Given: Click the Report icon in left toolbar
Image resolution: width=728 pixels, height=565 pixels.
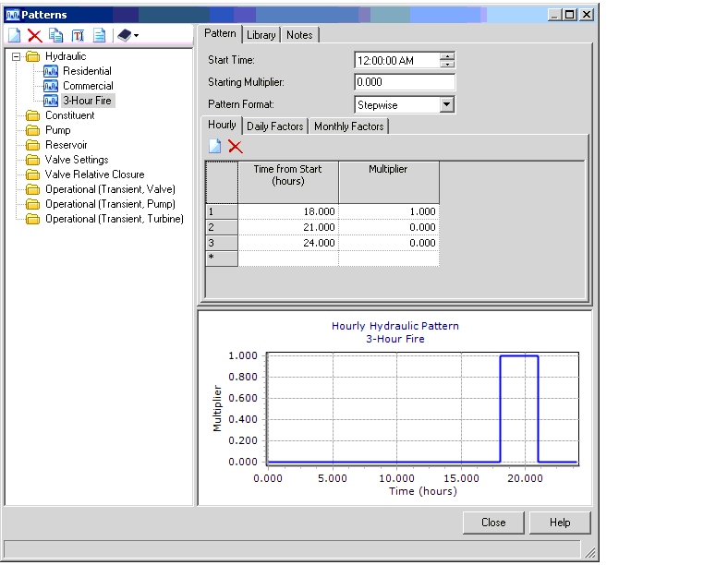Looking at the screenshot, I should pos(99,35).
